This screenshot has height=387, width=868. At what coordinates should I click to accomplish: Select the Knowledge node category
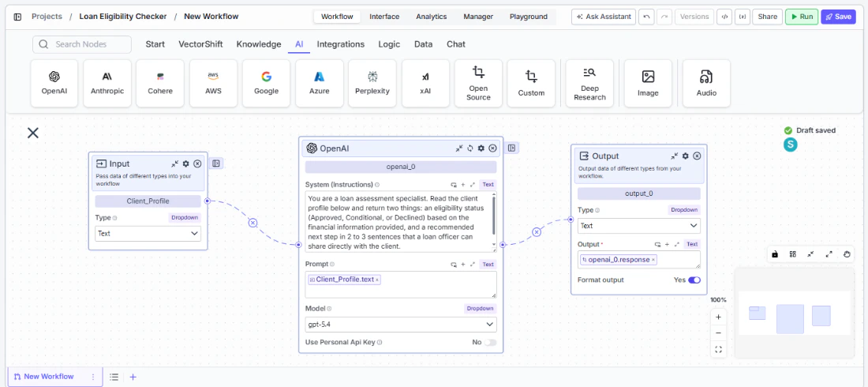coord(259,44)
